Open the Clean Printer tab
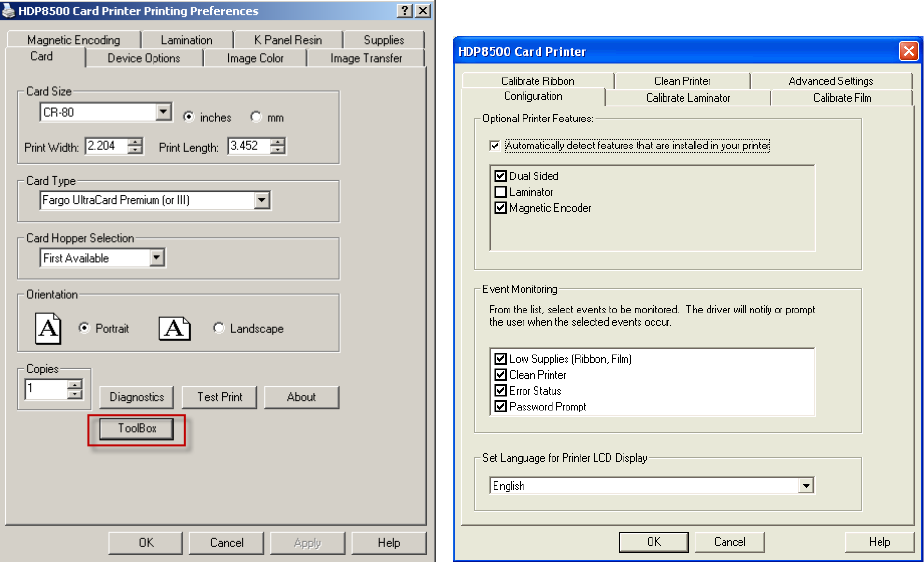 [x=682, y=80]
